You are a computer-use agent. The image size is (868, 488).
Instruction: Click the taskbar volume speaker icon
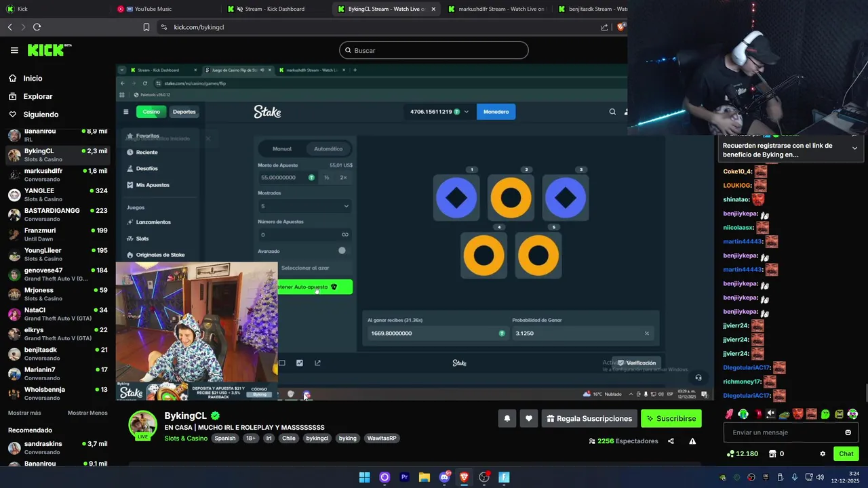pyautogui.click(x=820, y=477)
